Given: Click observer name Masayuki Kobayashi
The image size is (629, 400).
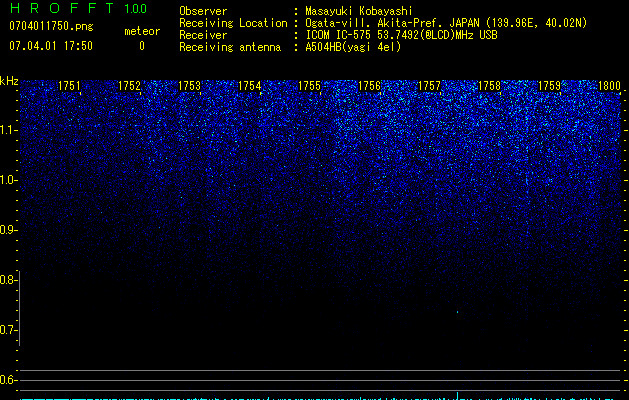Looking at the screenshot, I should pyautogui.click(x=359, y=11).
